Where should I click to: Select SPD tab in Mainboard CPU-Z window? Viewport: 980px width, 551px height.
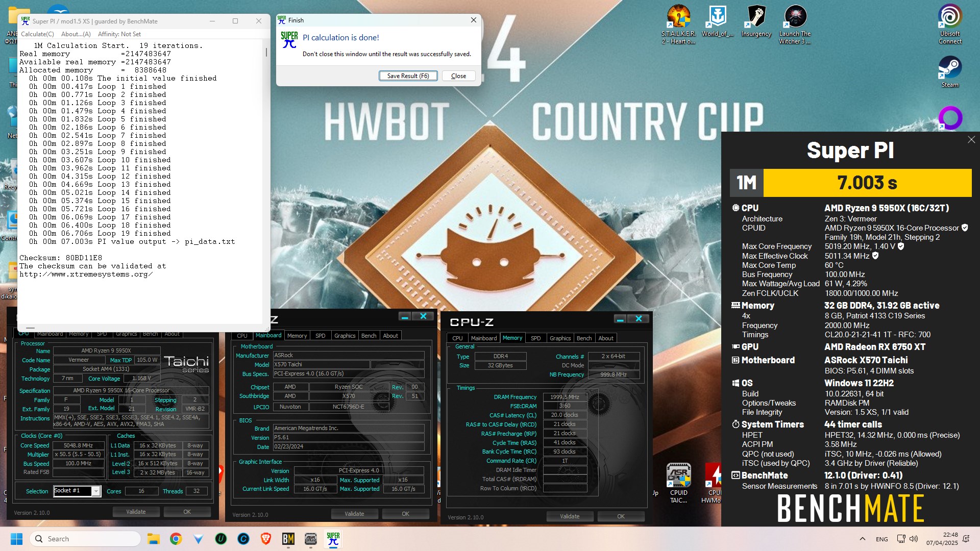click(321, 336)
